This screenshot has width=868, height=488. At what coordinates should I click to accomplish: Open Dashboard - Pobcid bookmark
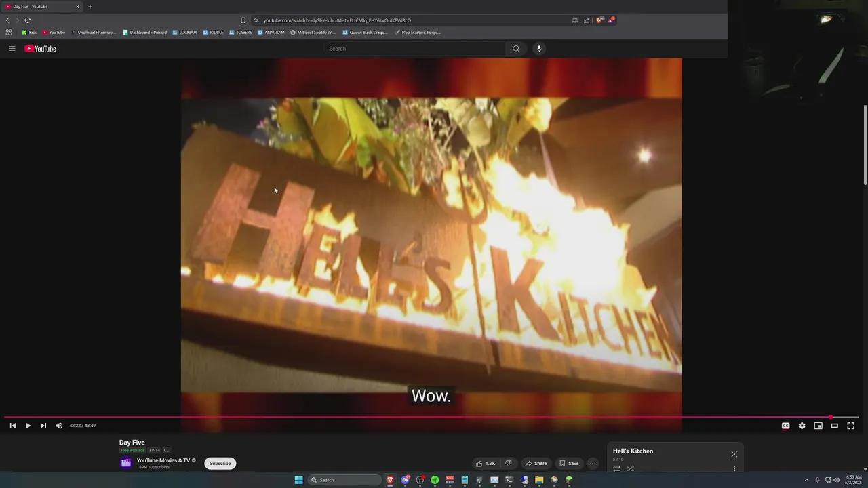pos(145,32)
